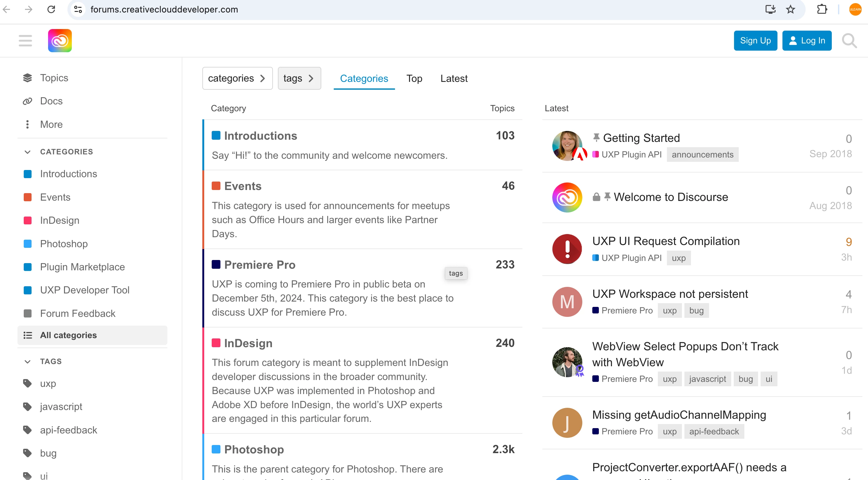The width and height of the screenshot is (868, 480).
Task: Open Topics in the sidebar
Action: [54, 78]
